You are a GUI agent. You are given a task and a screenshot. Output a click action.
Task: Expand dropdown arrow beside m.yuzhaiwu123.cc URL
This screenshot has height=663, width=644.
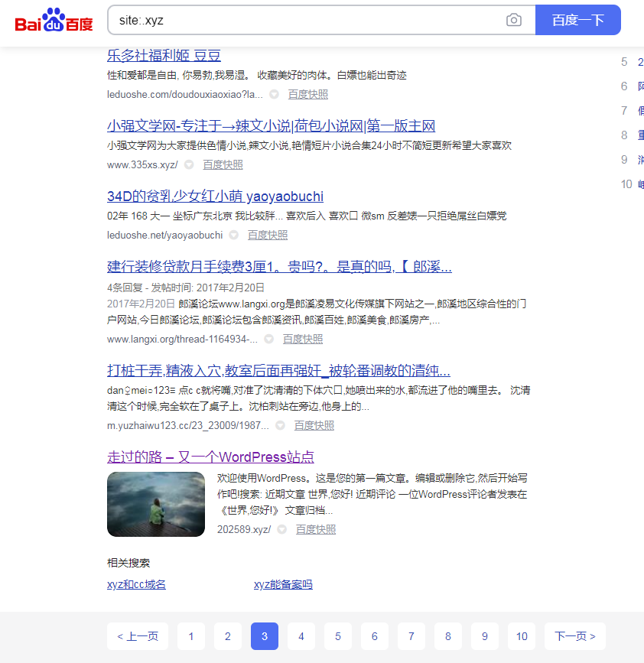tap(280, 425)
